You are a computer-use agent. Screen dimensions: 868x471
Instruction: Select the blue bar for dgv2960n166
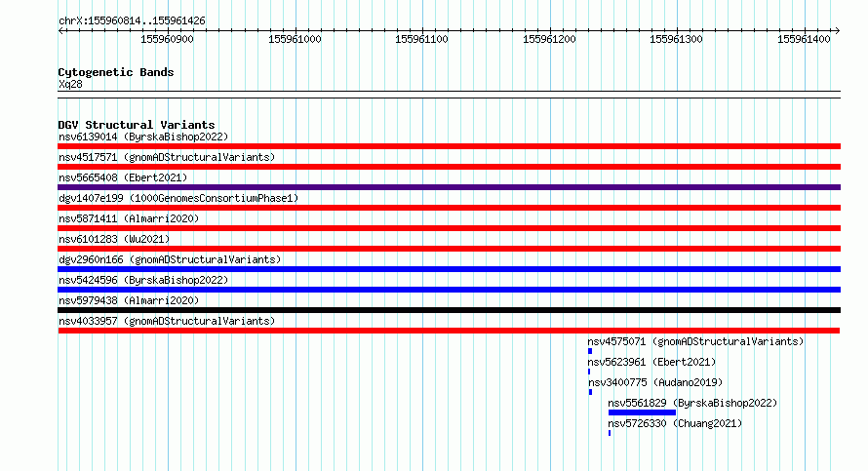pyautogui.click(x=449, y=269)
